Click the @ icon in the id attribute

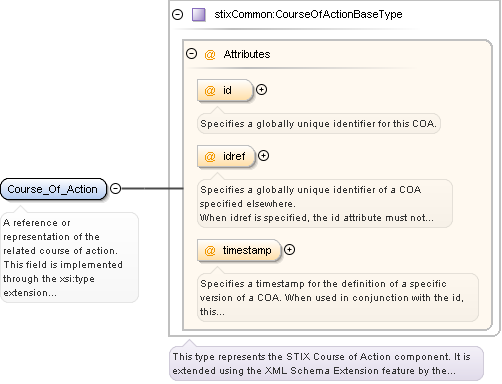(210, 90)
